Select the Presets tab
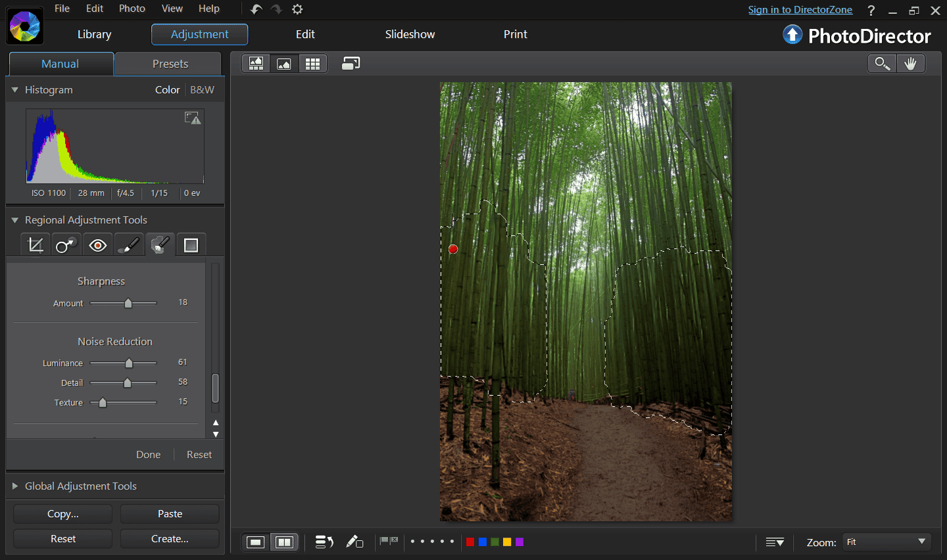The height and width of the screenshot is (560, 947). pos(170,64)
